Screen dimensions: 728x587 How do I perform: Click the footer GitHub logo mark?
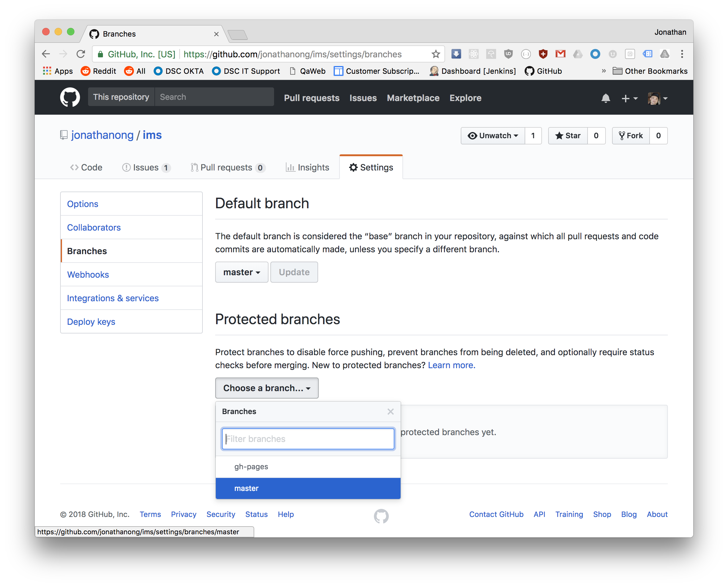click(x=381, y=516)
